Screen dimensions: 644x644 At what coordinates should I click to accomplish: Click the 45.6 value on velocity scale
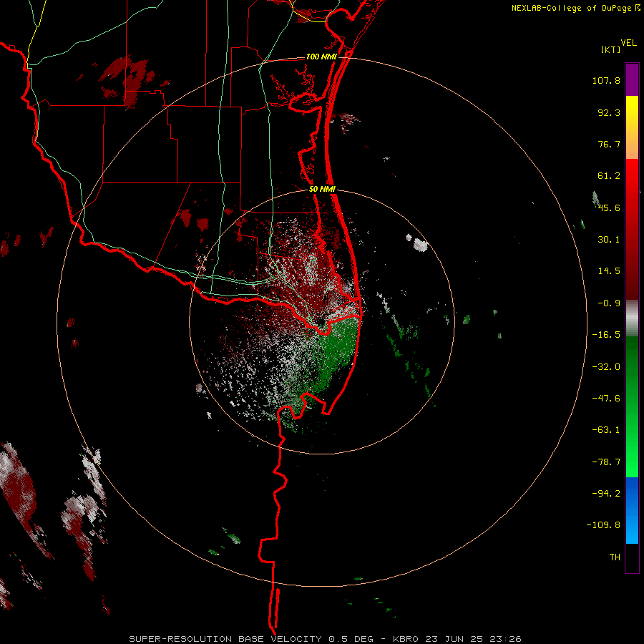click(x=609, y=208)
